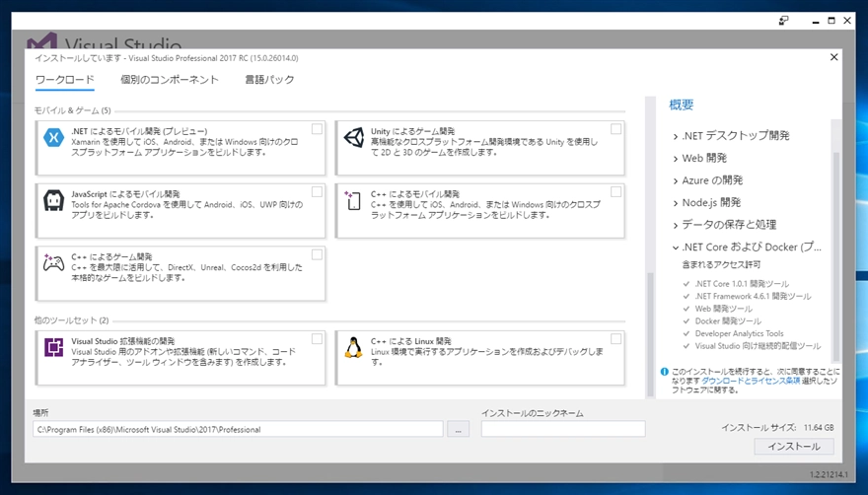The width and height of the screenshot is (868, 495).
Task: Click Visual Studio 向け継続的配信ツール item
Action: click(x=758, y=346)
